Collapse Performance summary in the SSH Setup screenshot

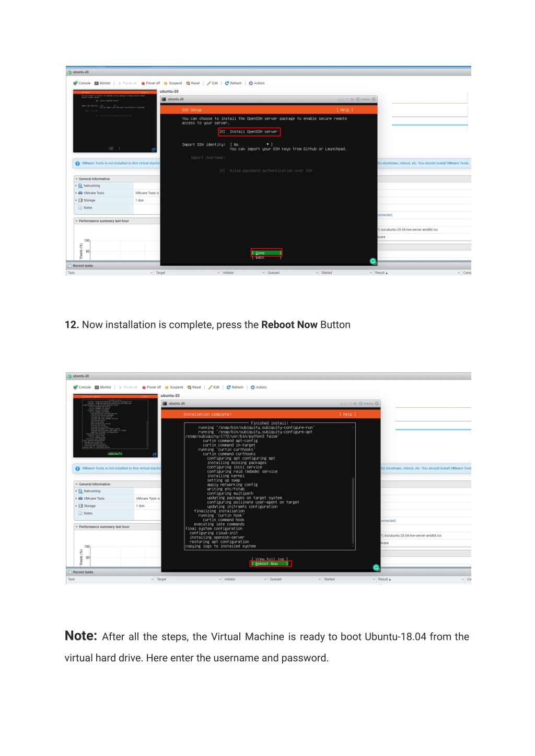coord(77,221)
